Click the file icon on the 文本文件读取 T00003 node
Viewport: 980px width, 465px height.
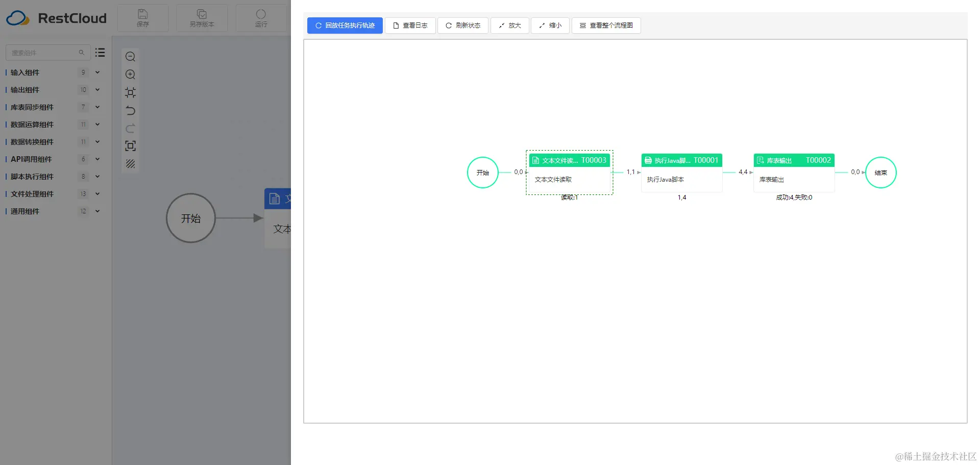(536, 160)
